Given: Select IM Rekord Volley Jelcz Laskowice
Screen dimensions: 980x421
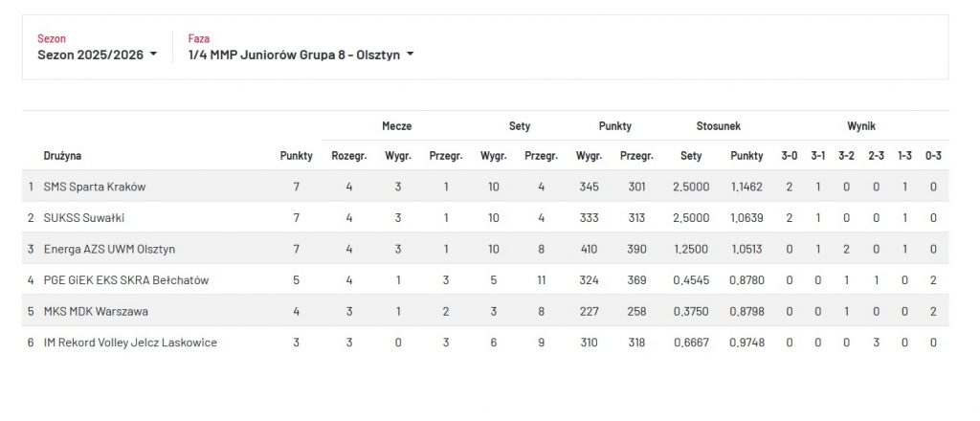Looking at the screenshot, I should (130, 343).
